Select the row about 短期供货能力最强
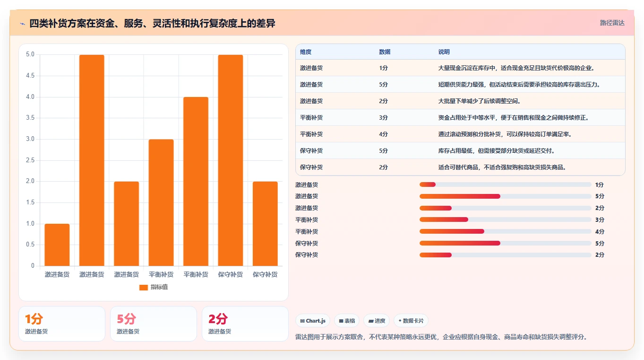Screen dimensions: 644x360 click(460, 85)
